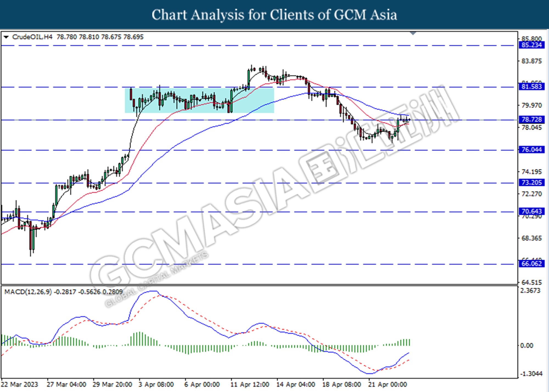Click the 21 Apr 00:00 time label
This screenshot has width=549, height=392.
[x=387, y=384]
